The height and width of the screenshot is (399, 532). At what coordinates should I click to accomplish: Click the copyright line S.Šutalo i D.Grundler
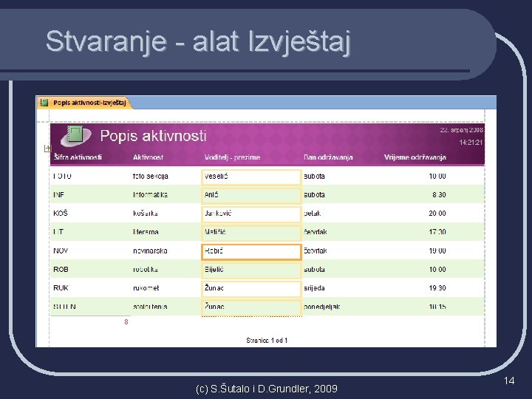coord(266,389)
